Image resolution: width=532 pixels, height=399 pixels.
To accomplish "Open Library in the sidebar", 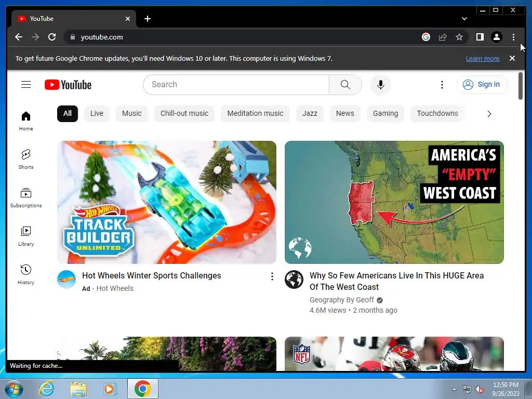I will point(26,236).
